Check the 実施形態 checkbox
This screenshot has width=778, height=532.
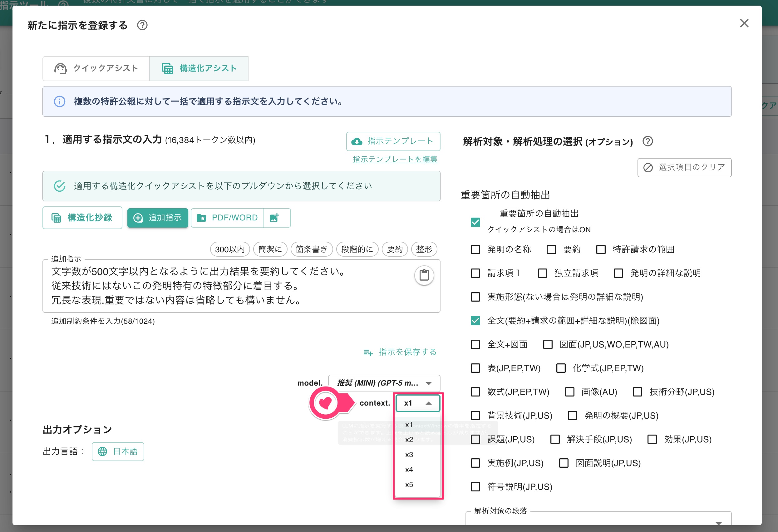475,297
